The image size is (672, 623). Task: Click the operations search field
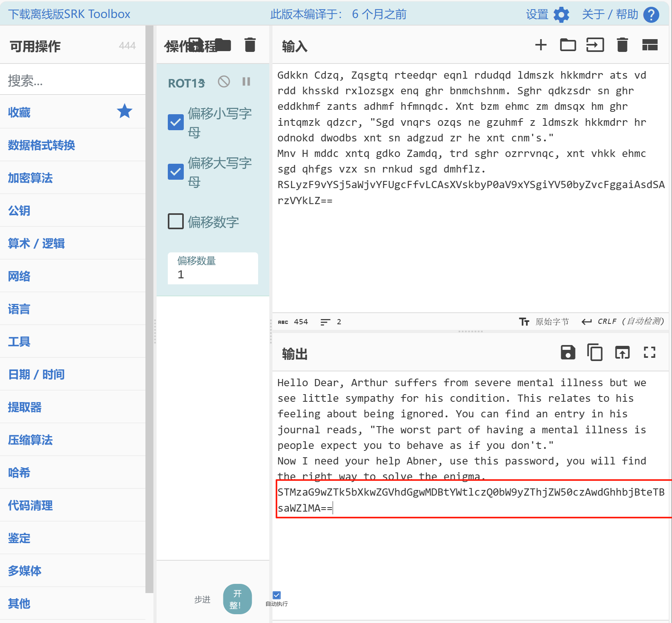click(73, 80)
